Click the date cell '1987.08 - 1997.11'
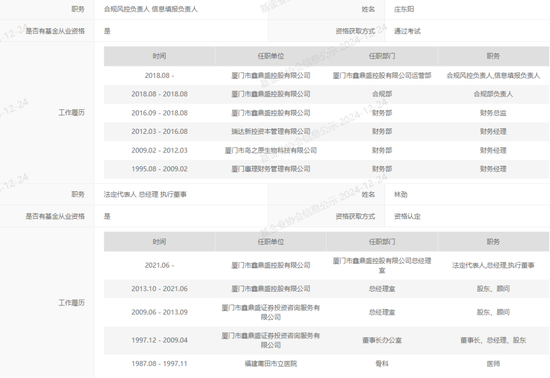 (159, 364)
